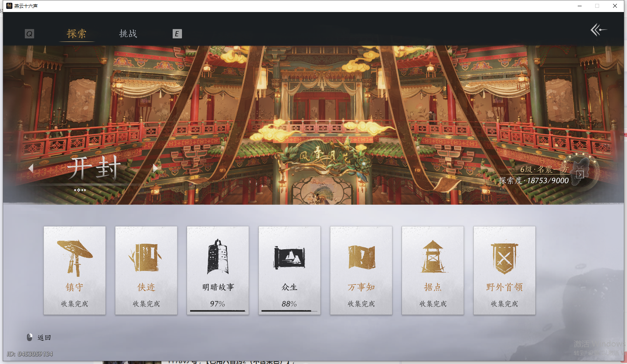The height and width of the screenshot is (364, 627).
Task: Select the 万事知 book icon
Action: point(361,256)
